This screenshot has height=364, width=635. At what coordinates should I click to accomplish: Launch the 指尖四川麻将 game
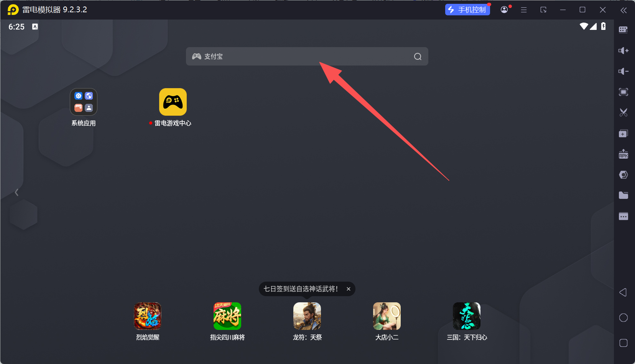tap(227, 316)
